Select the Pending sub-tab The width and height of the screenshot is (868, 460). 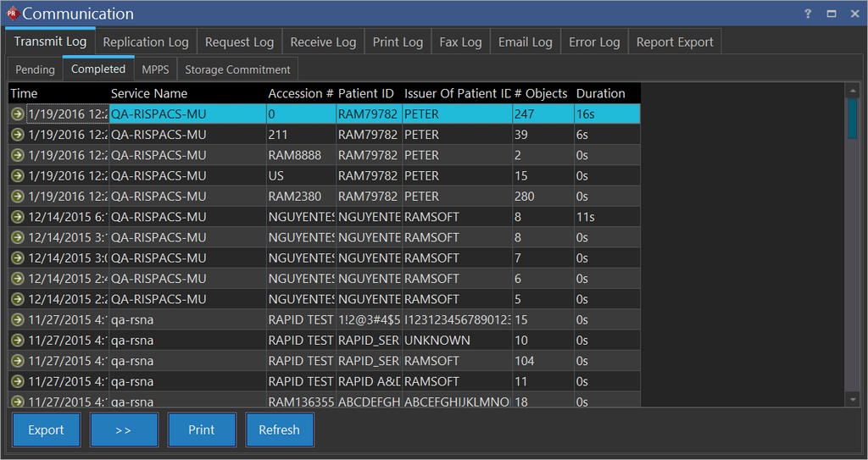pyautogui.click(x=35, y=69)
